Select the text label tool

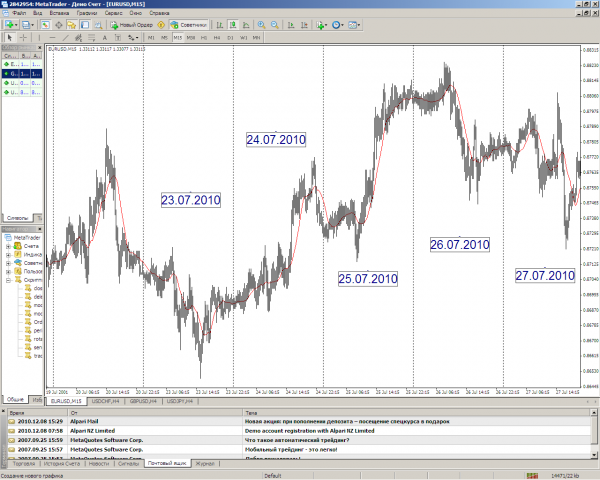pos(118,38)
